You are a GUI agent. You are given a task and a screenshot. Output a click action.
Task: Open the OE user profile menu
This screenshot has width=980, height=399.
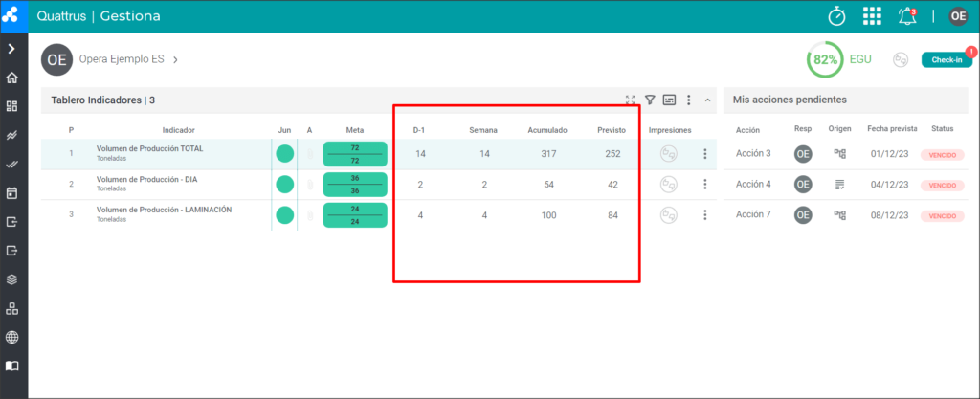pyautogui.click(x=958, y=16)
